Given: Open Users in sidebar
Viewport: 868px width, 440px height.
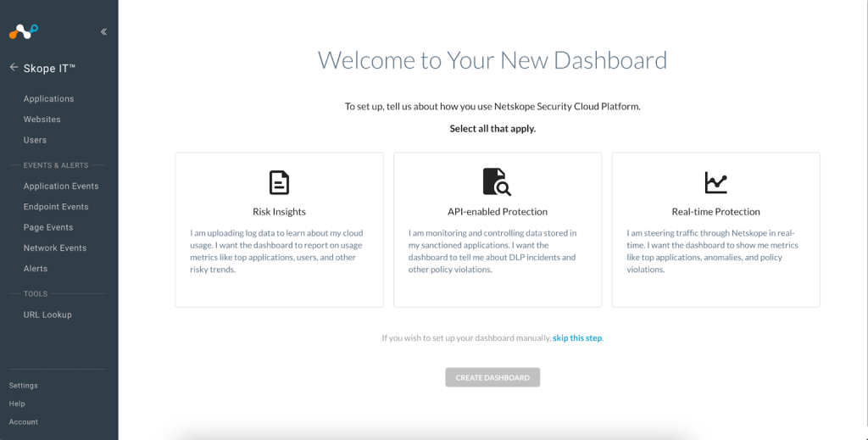Looking at the screenshot, I should click(x=35, y=140).
